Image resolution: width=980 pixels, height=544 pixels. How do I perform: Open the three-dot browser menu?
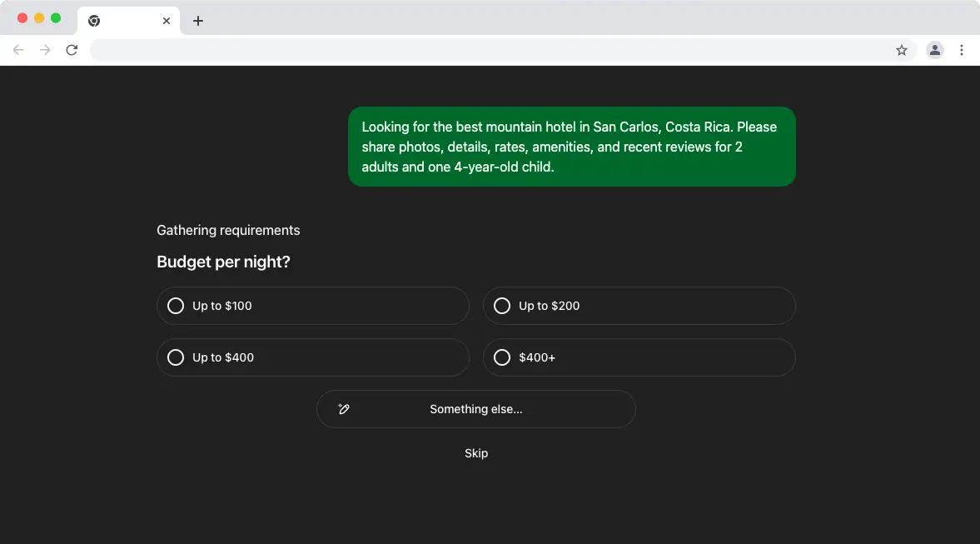point(962,50)
